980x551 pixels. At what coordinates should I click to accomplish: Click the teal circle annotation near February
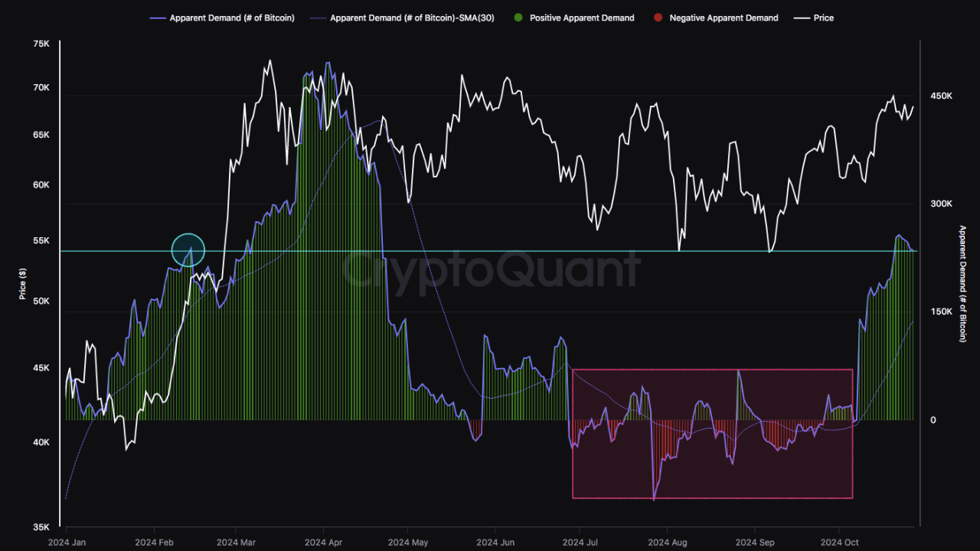pyautogui.click(x=188, y=250)
